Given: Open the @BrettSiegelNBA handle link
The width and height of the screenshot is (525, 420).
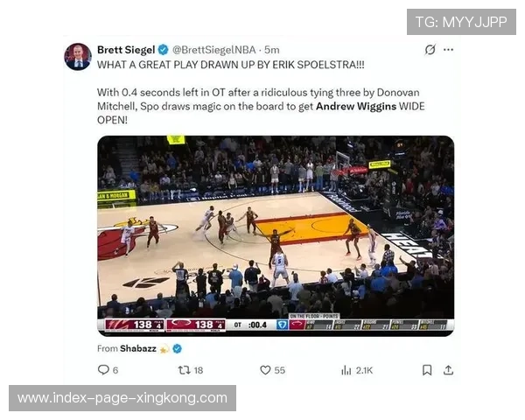Looking at the screenshot, I should (214, 50).
